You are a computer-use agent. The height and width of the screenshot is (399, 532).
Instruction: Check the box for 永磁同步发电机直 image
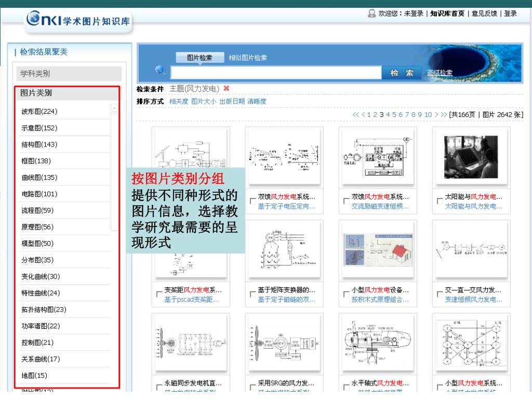pyautogui.click(x=159, y=387)
